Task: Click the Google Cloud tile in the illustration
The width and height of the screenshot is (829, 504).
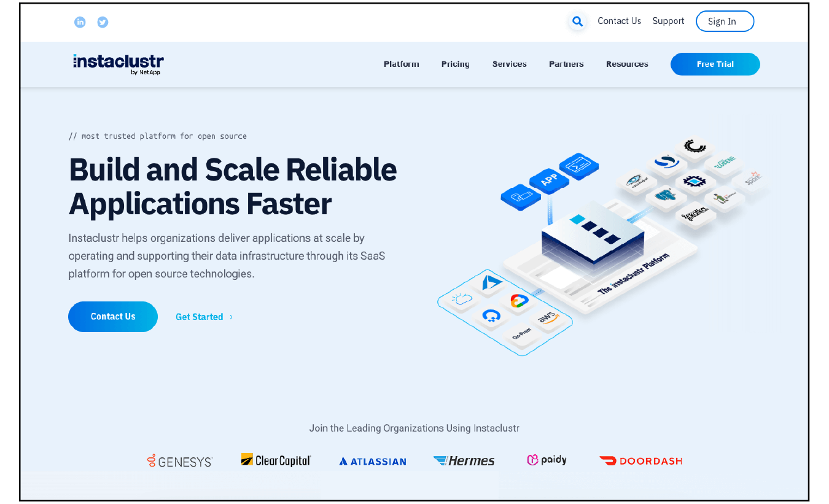Action: (519, 301)
